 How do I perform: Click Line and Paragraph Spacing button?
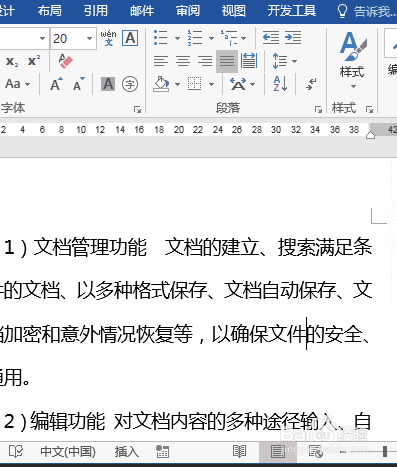[x=279, y=61]
